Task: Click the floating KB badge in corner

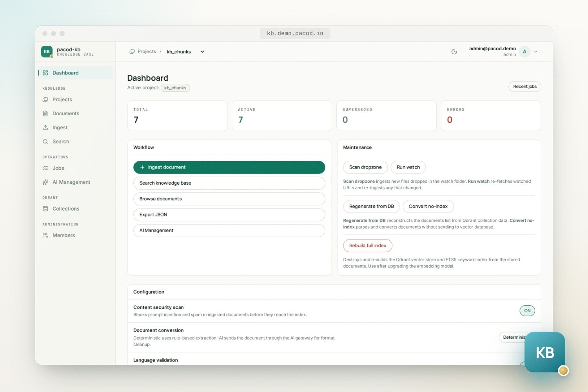Action: pyautogui.click(x=545, y=352)
